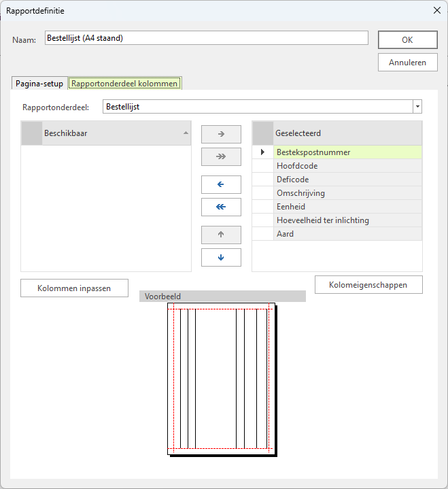Click the page preview thumbnail under Voorbeeld
448x489 pixels.
(222, 378)
